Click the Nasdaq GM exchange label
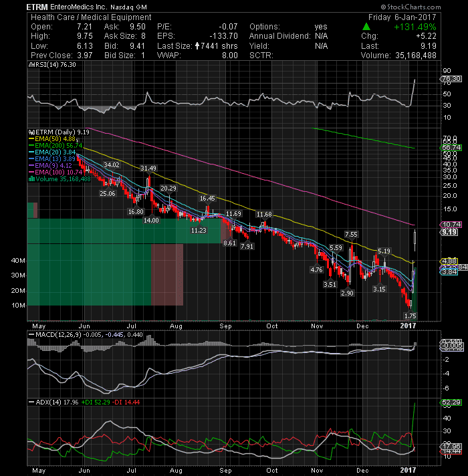468x476 pixels. pos(128,7)
